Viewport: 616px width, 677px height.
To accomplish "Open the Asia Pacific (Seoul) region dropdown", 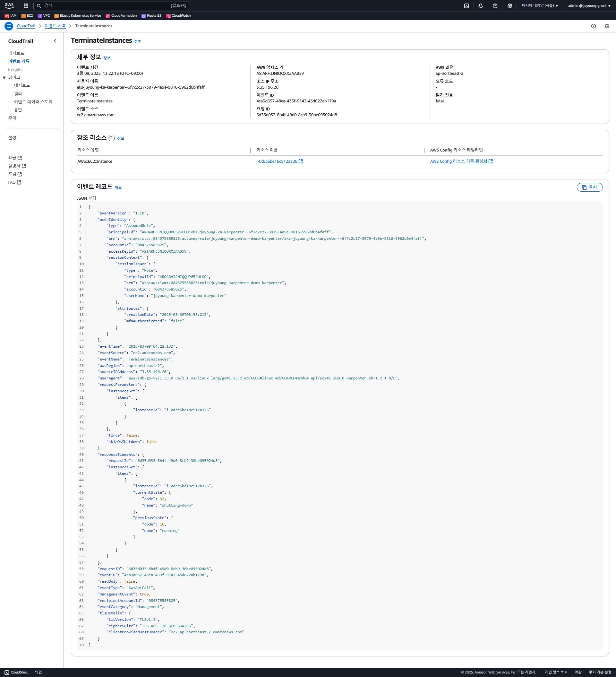I will (539, 6).
